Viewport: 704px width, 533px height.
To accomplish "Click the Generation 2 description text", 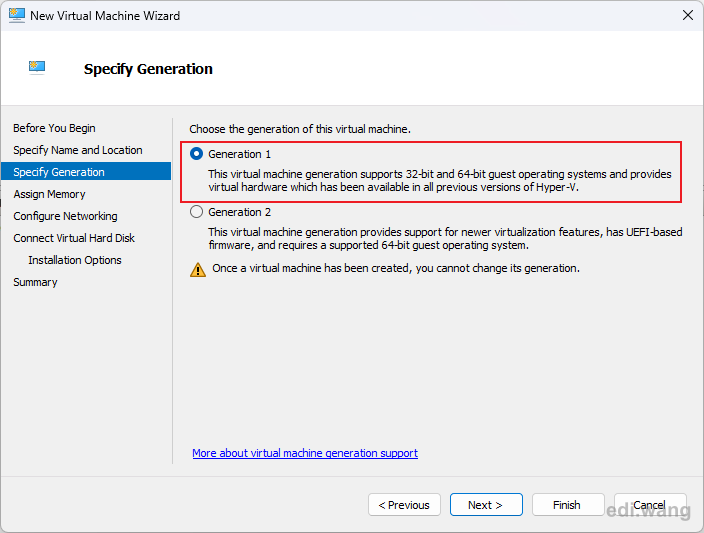I will 445,238.
